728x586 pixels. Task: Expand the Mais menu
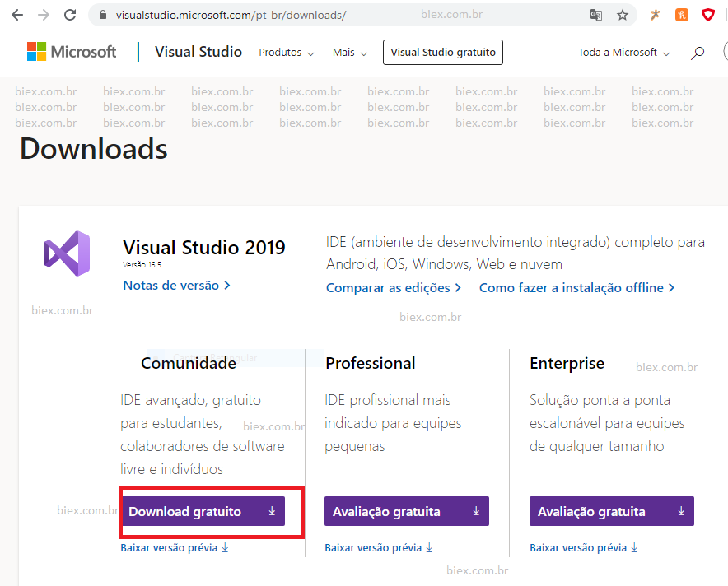point(350,53)
